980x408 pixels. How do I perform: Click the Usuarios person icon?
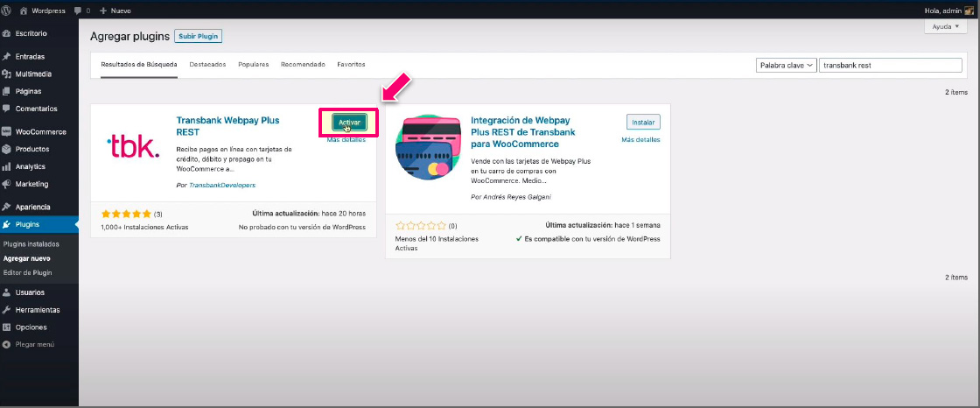pyautogui.click(x=6, y=292)
